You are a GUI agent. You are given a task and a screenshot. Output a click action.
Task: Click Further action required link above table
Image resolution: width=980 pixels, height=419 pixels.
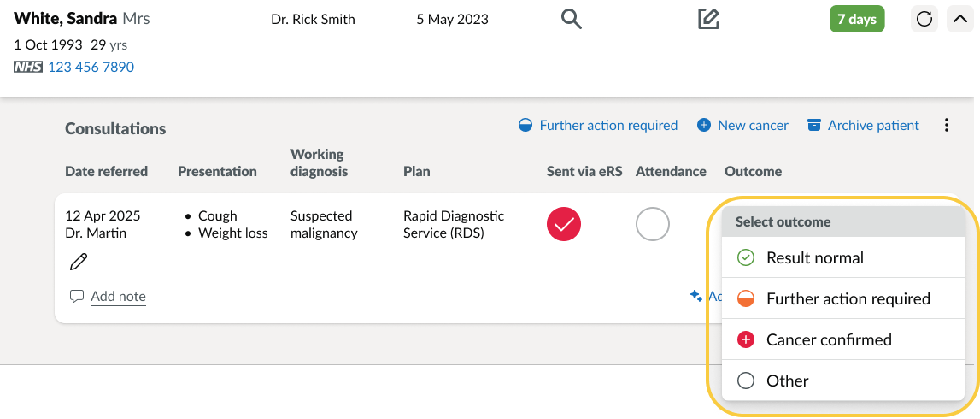608,125
